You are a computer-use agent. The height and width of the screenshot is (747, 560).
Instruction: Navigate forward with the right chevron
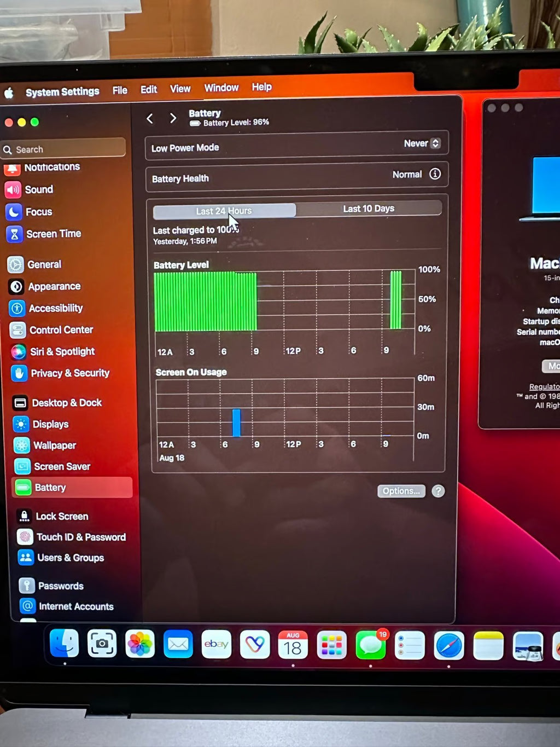pos(173,118)
